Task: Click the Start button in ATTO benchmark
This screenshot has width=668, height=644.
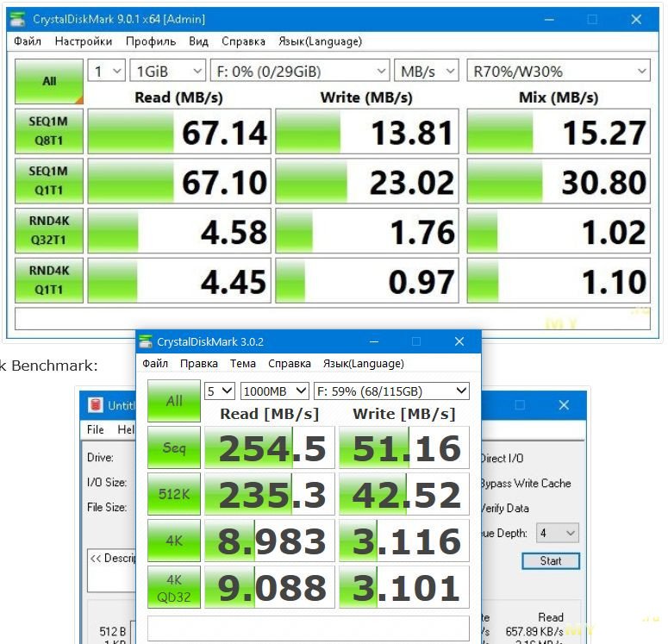Action: [550, 560]
